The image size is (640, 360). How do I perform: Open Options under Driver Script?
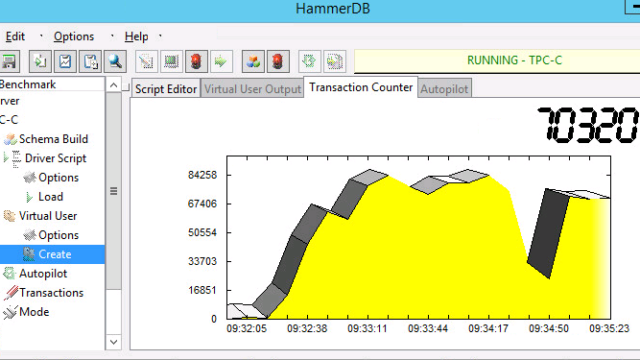click(x=58, y=178)
